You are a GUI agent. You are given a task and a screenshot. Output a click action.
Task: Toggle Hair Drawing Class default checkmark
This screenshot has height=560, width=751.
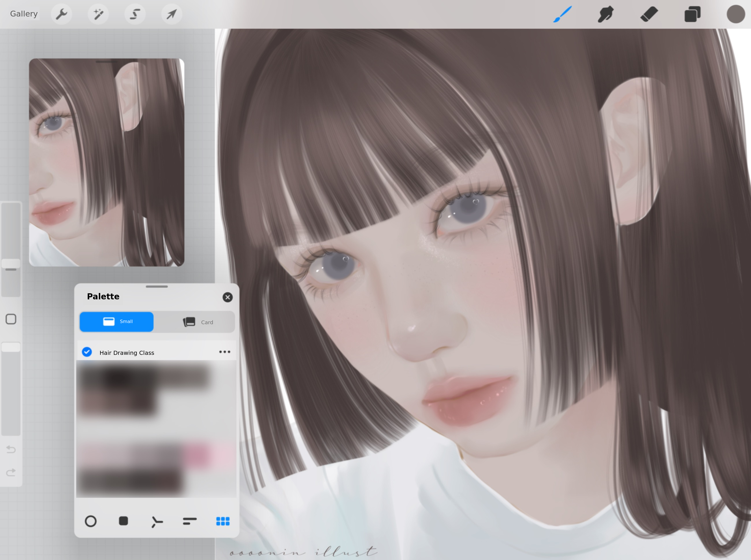tap(87, 352)
